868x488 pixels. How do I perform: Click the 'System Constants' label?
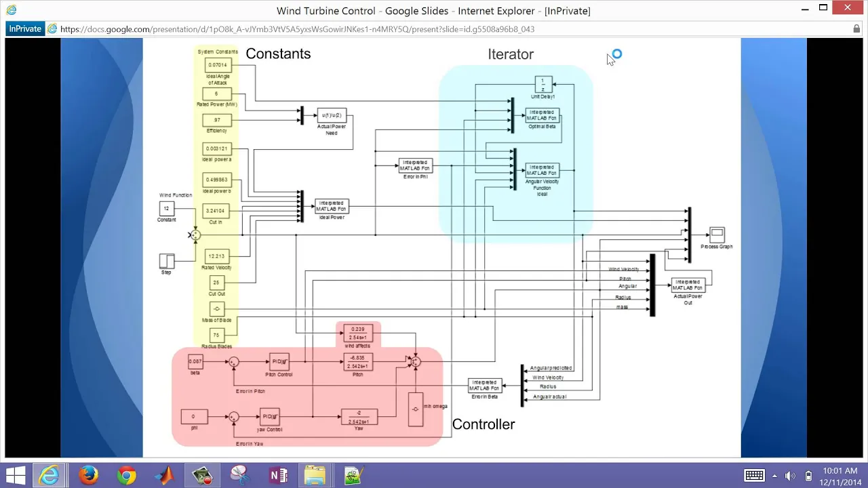[218, 52]
